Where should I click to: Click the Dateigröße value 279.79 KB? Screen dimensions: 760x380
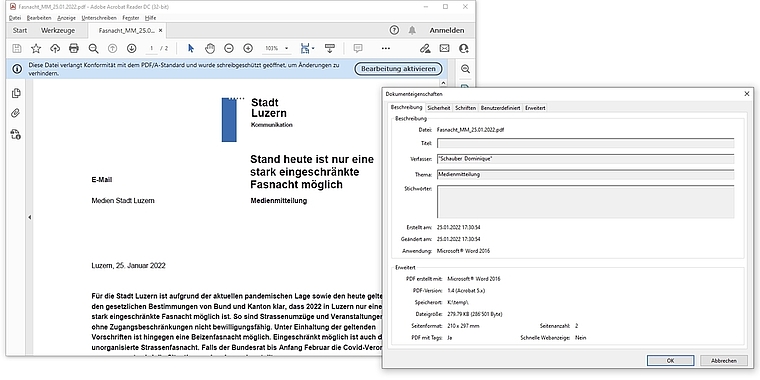475,314
